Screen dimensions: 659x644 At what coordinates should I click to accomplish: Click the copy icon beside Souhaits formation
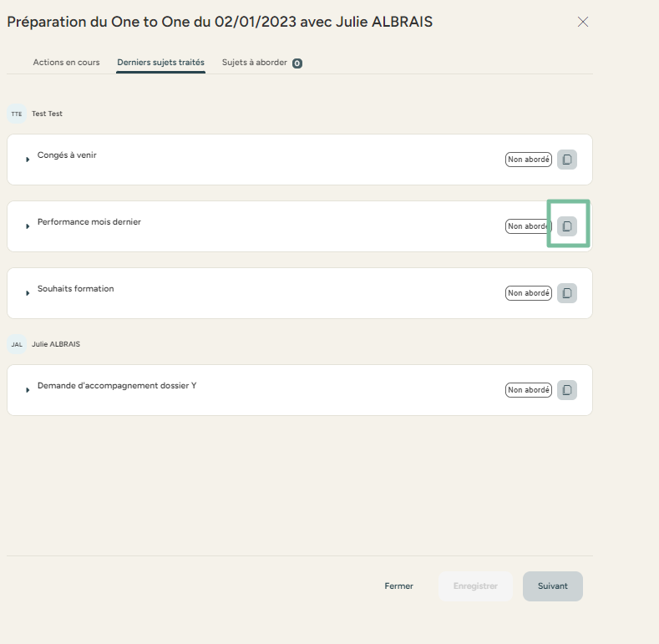(x=566, y=293)
